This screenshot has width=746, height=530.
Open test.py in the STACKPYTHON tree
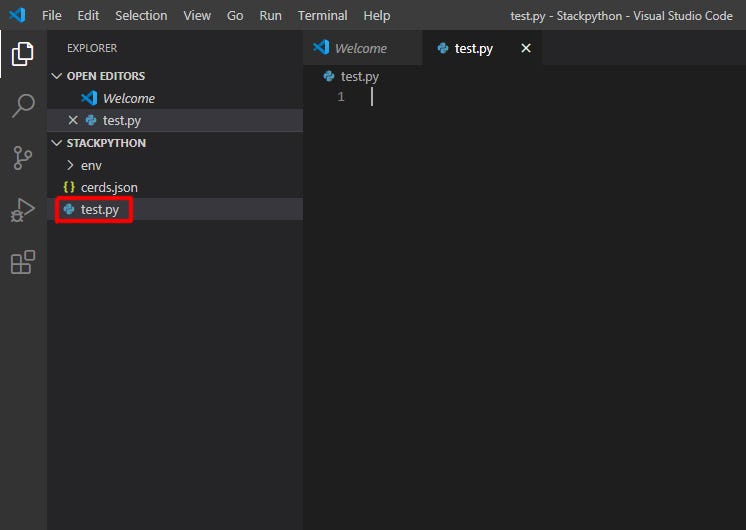(175, 209)
